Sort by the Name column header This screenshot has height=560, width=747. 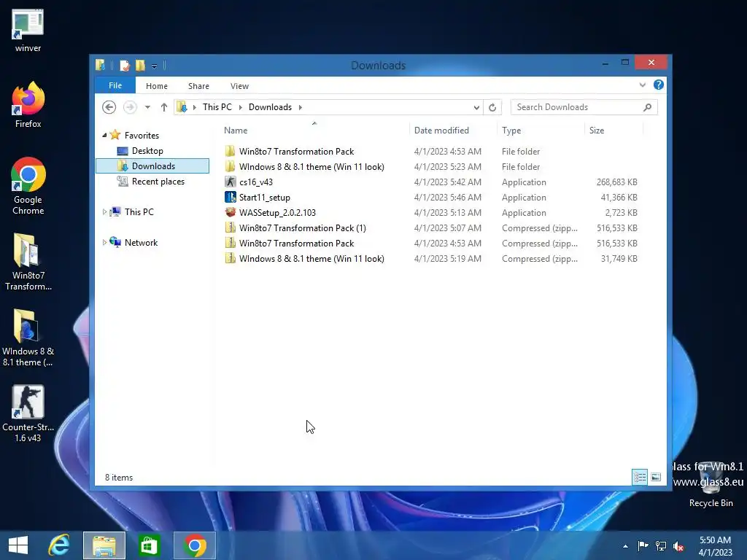pos(236,131)
